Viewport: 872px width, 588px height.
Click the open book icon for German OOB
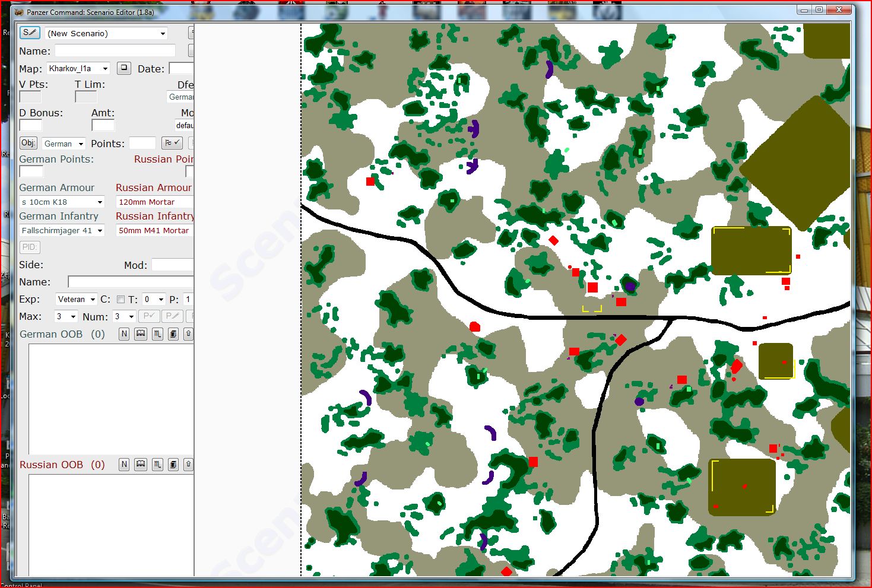141,334
